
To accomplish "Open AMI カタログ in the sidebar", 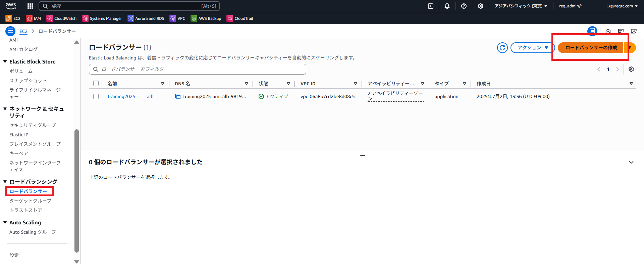I will coord(23,49).
